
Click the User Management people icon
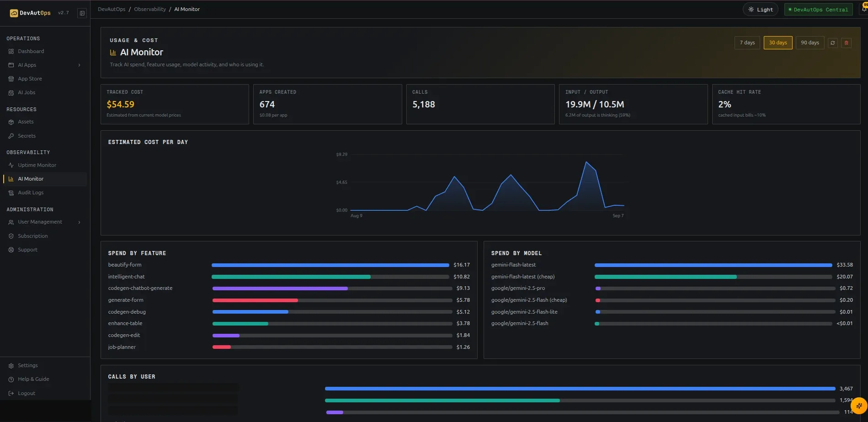[11, 222]
